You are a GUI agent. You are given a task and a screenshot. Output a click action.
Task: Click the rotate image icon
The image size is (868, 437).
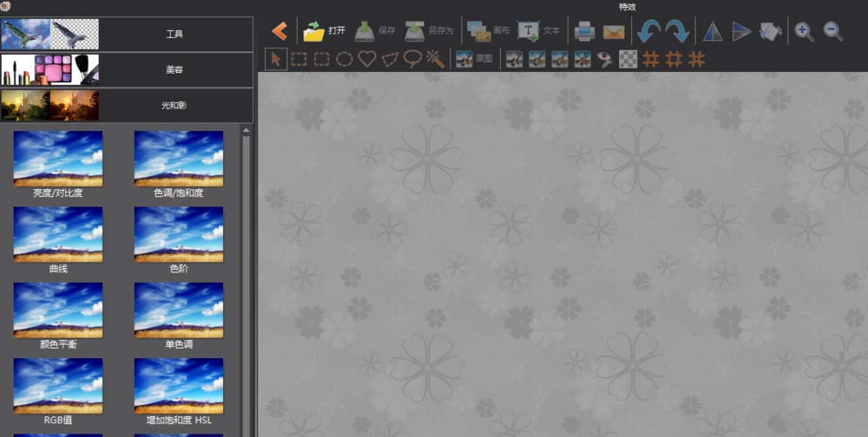point(770,31)
